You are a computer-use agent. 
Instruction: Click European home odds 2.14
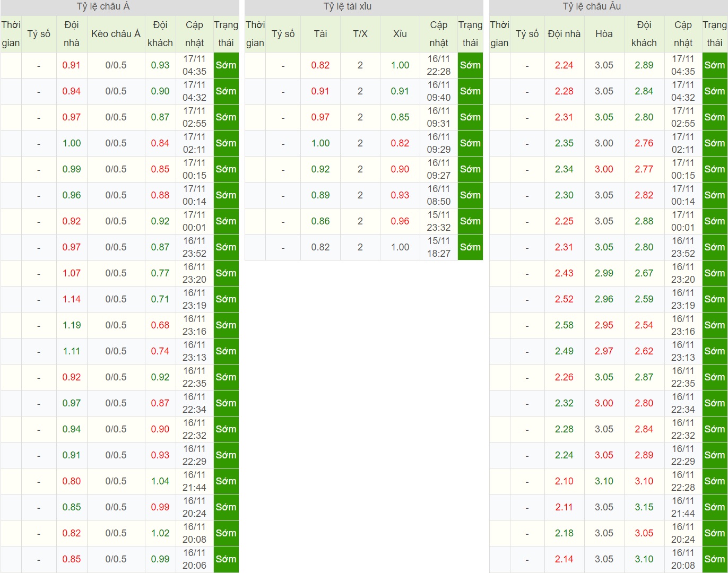point(564,559)
